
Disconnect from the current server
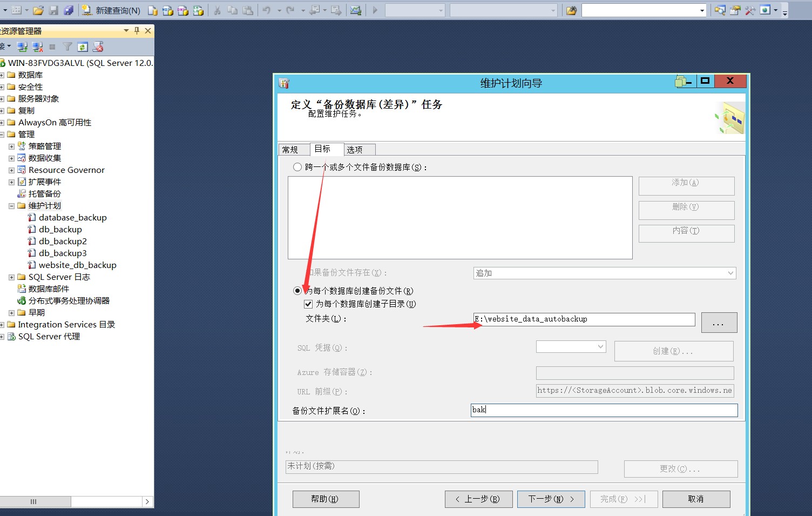coord(37,46)
